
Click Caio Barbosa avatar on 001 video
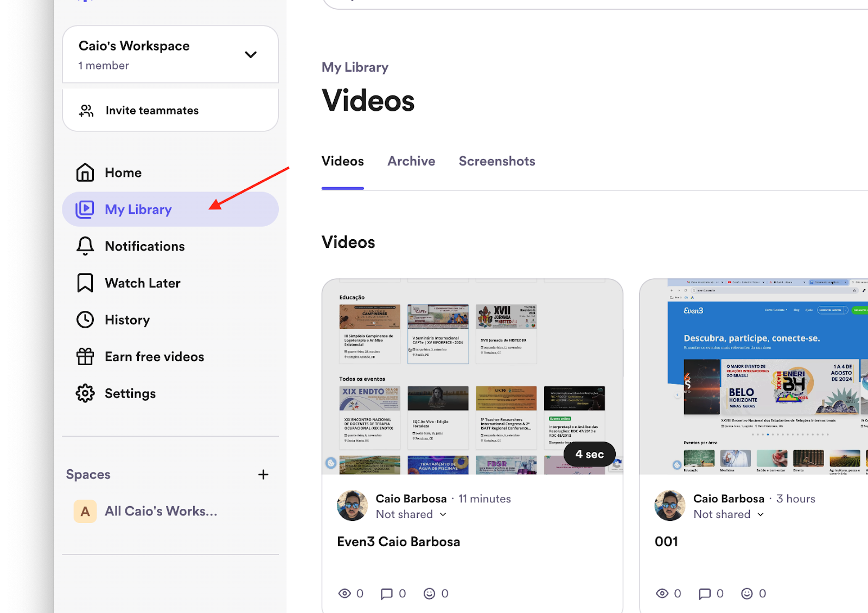tap(670, 506)
